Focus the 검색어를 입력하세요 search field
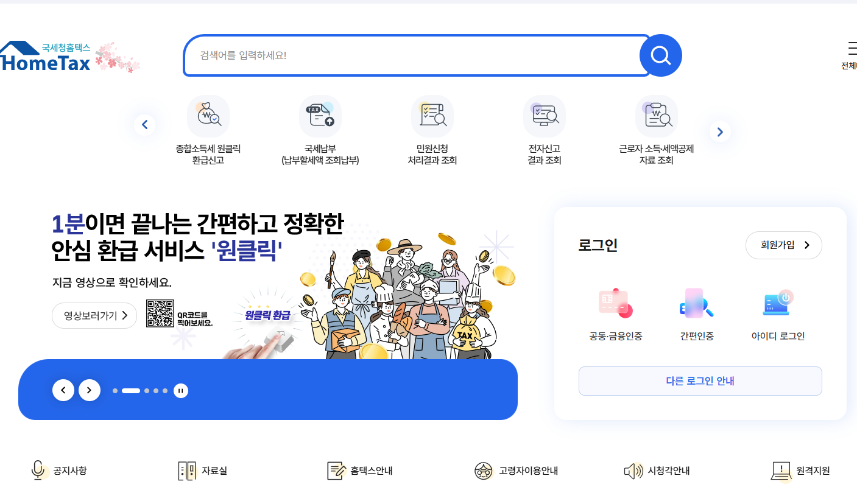Screen dimensions: 857x504 pyautogui.click(x=417, y=55)
